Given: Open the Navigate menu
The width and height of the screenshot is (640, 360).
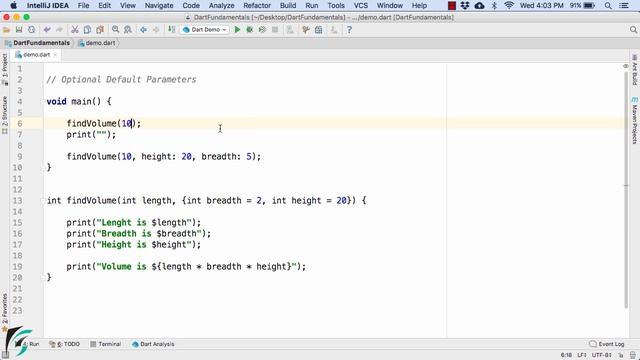Looking at the screenshot, I should tap(159, 6).
